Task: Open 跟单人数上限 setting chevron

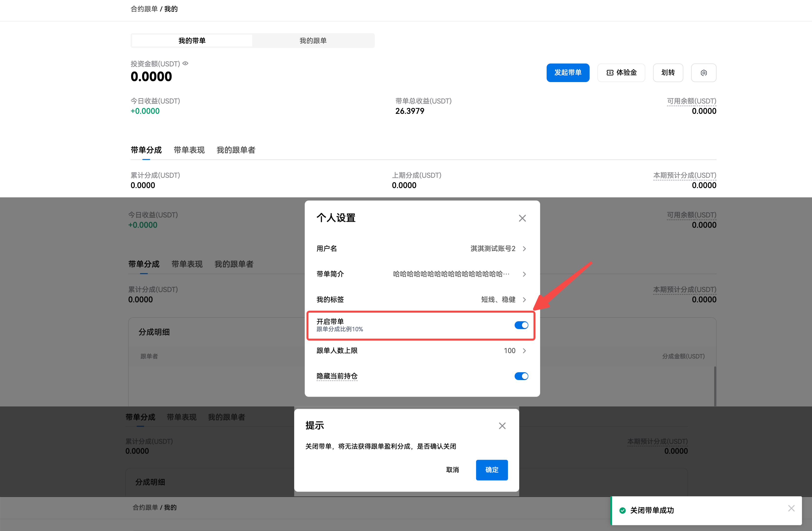Action: 524,351
